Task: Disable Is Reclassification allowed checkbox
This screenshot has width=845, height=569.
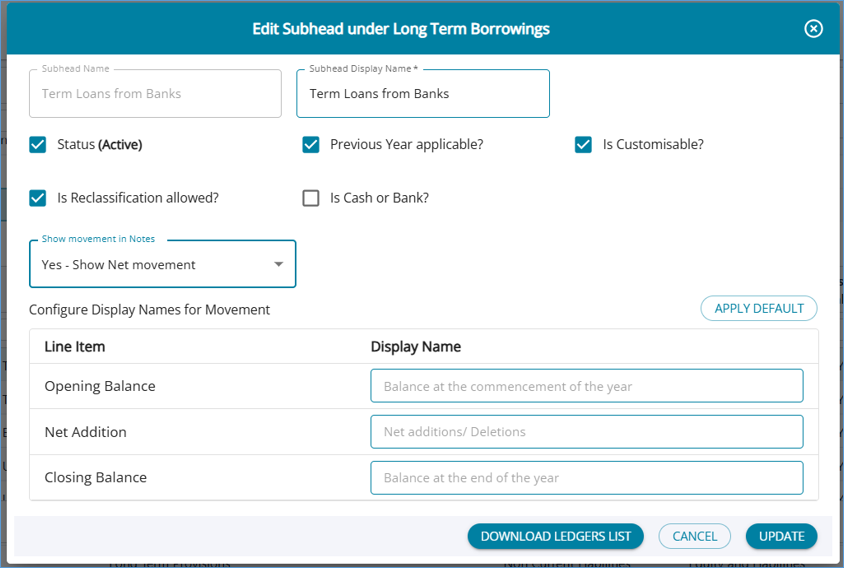Action: pos(38,198)
